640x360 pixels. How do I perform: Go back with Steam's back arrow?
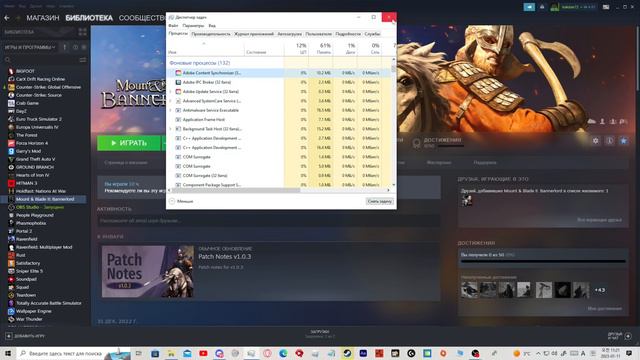coord(7,18)
